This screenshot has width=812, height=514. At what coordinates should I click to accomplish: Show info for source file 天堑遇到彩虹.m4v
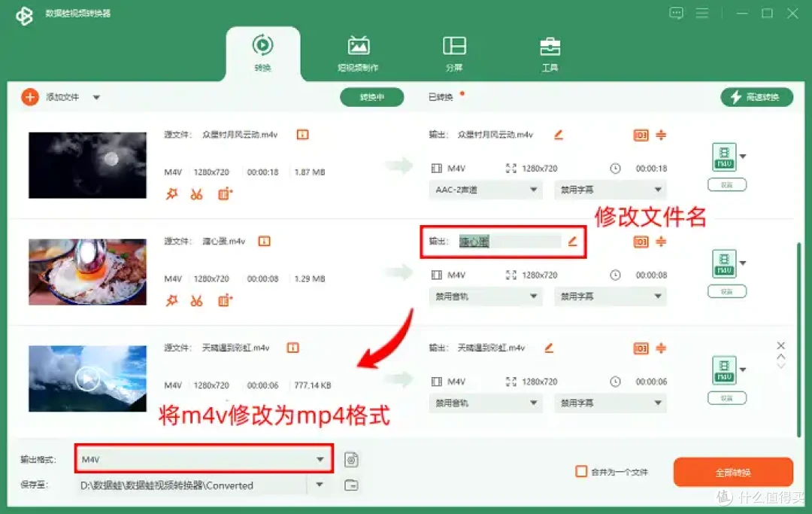293,348
